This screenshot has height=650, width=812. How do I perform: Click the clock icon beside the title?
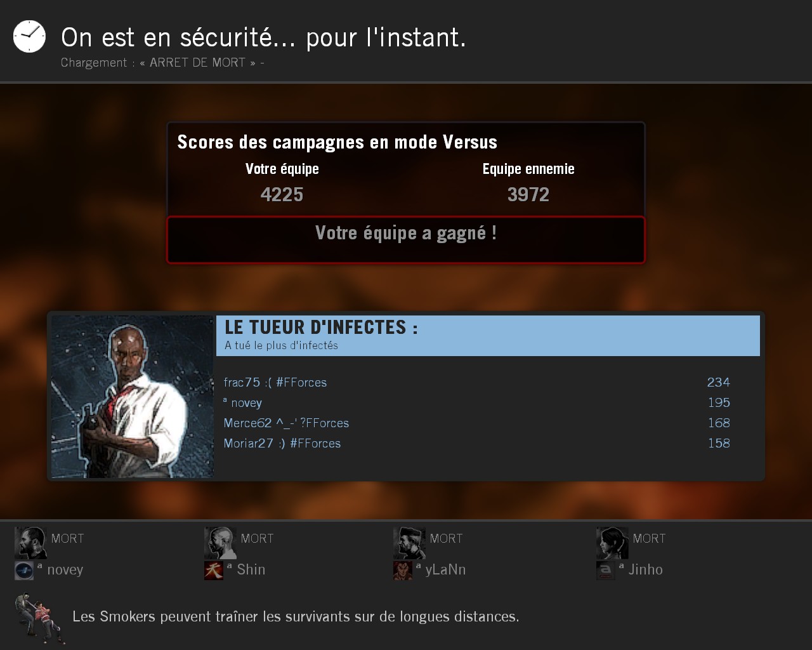[x=29, y=36]
